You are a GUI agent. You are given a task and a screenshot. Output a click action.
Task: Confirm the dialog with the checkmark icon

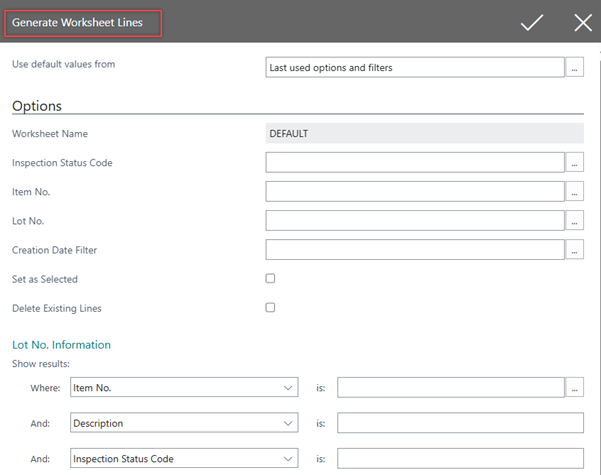531,22
